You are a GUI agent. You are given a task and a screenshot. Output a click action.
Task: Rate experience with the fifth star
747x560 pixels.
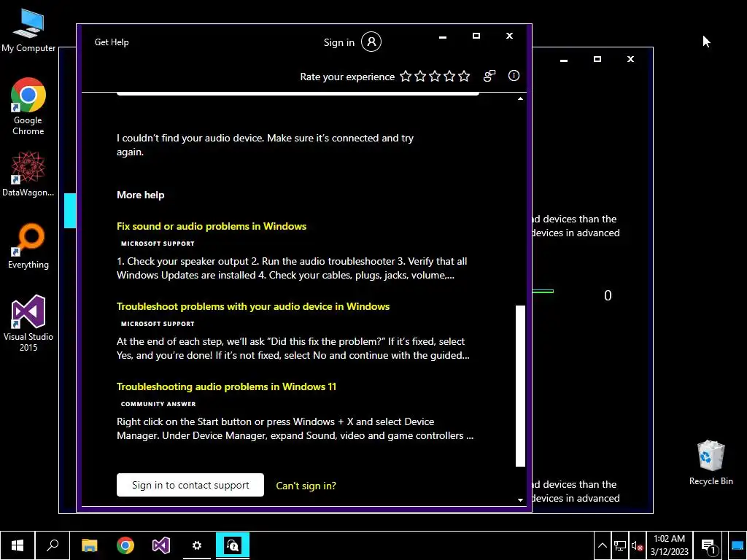pos(464,76)
